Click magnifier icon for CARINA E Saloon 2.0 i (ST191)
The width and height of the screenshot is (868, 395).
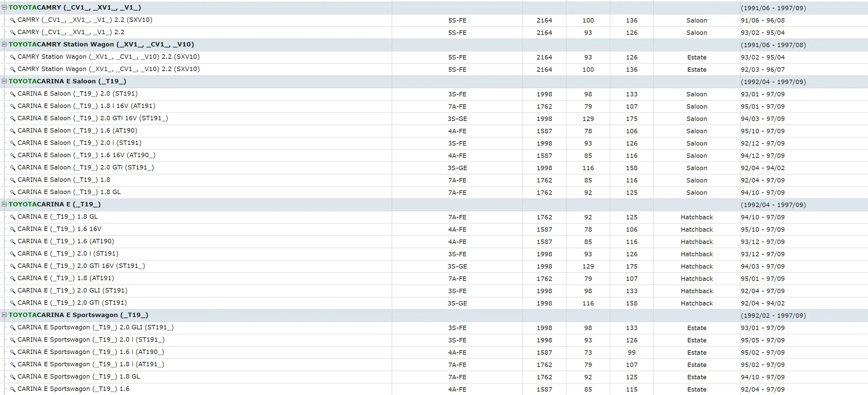pyautogui.click(x=13, y=143)
